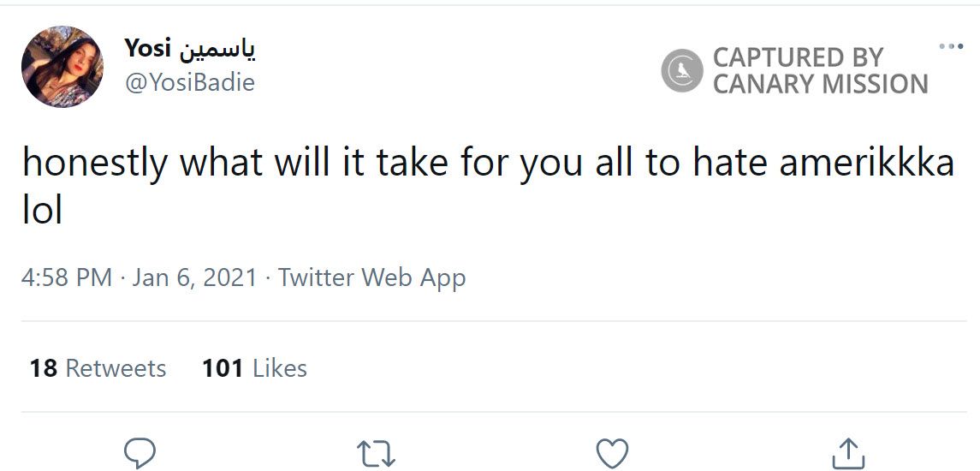Click the display name Yosi
Screen dimensions: 980x471
[x=147, y=49]
